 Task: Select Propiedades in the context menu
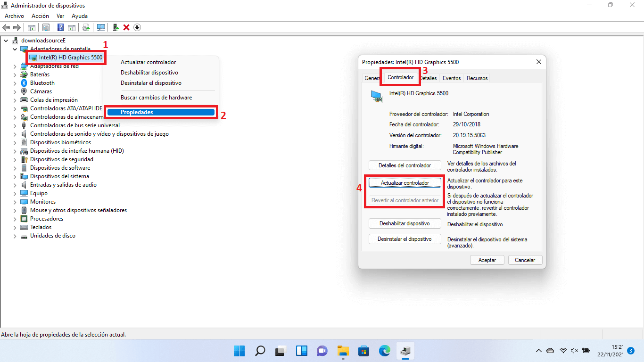(161, 112)
